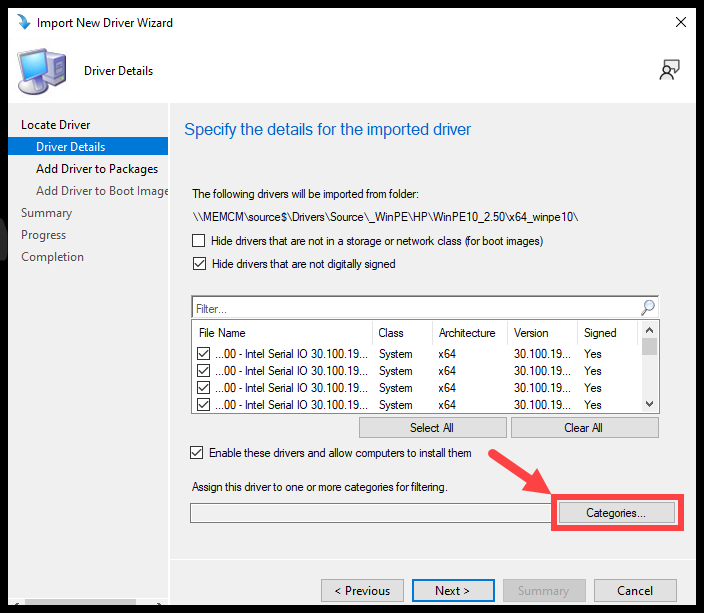Select Driver Details step in sidebar
The width and height of the screenshot is (704, 613).
point(88,146)
